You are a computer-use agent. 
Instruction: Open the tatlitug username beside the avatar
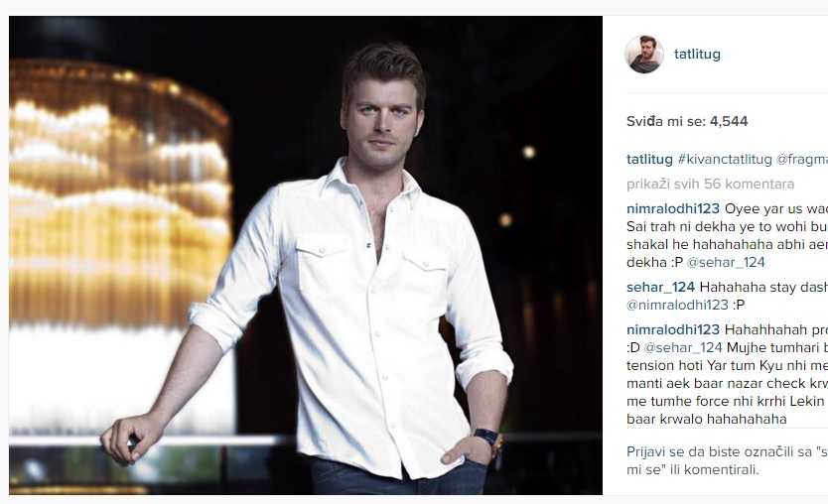coord(697,54)
